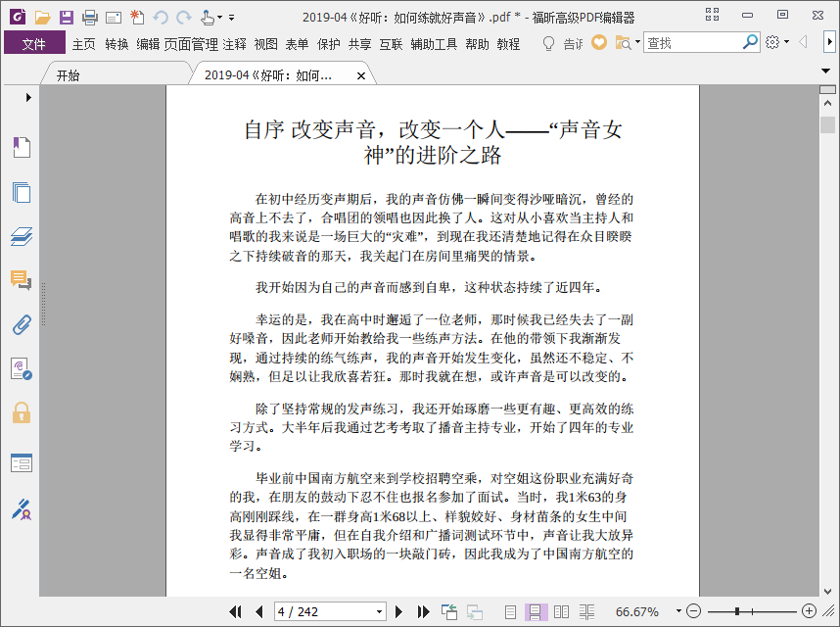Select continuous facing view mode
Screen dimensions: 840x627
point(586,611)
